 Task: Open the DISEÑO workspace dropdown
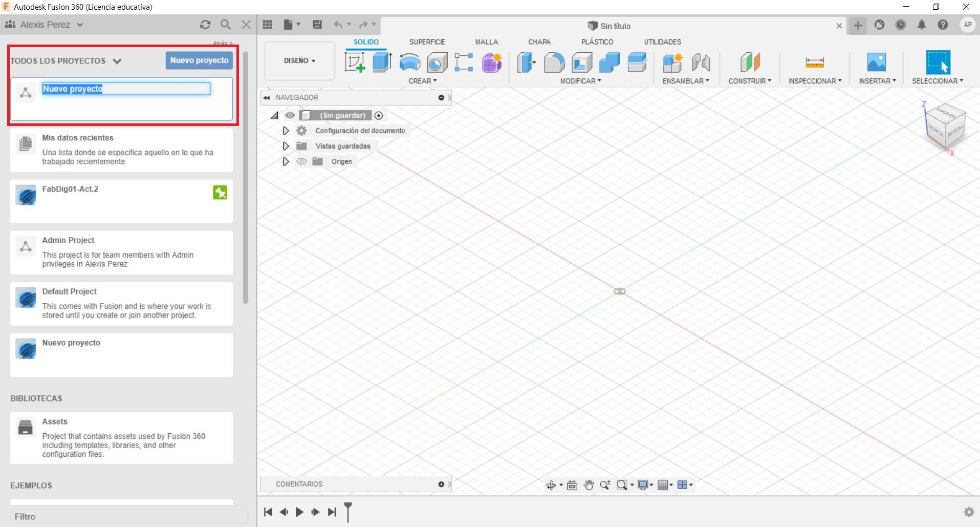(x=299, y=61)
